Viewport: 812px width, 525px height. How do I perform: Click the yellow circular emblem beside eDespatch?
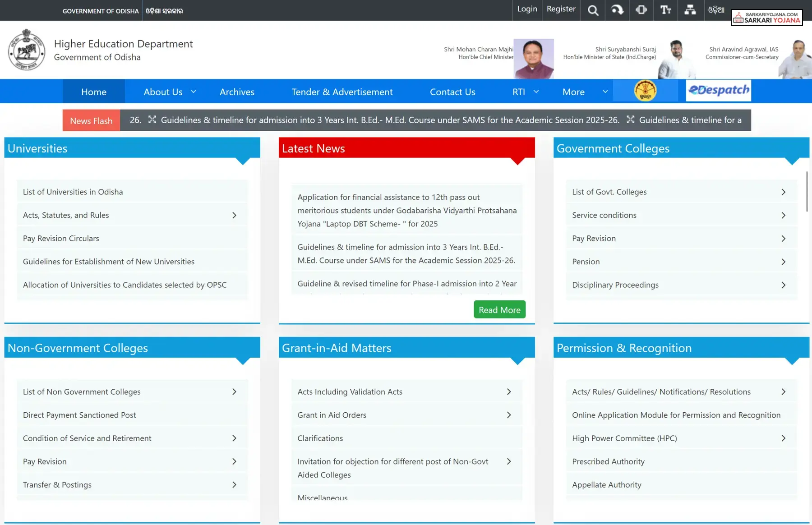646,90
